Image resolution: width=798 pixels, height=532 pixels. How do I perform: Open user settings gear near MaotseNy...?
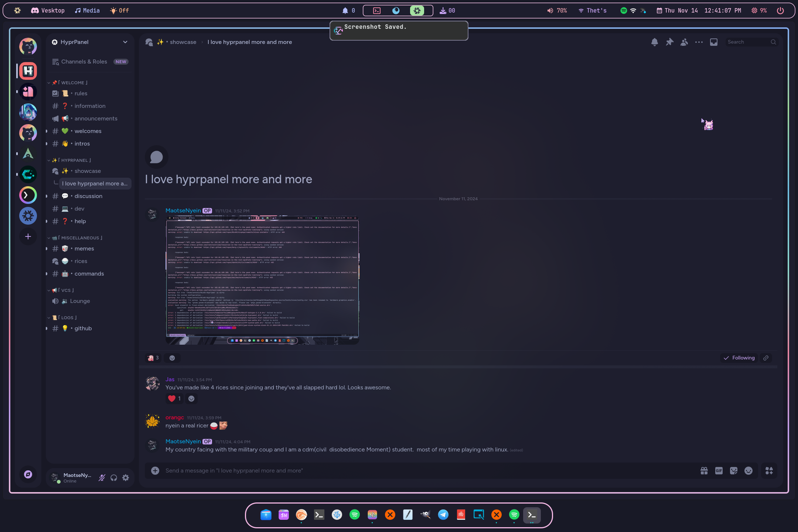pos(126,478)
